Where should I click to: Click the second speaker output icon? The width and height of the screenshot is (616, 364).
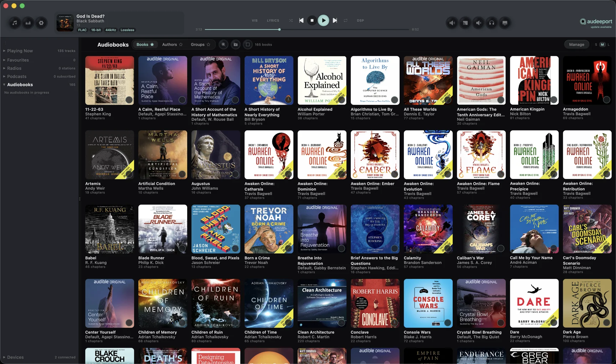pos(478,23)
